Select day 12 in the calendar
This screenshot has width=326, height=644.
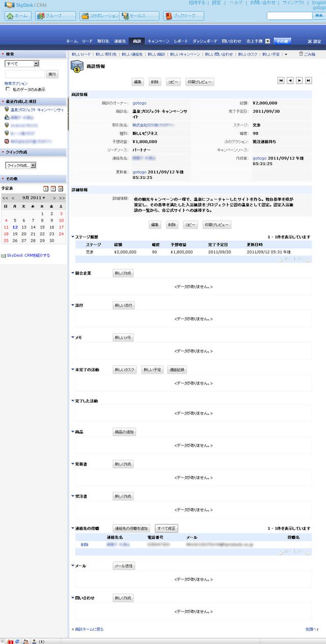[15, 227]
